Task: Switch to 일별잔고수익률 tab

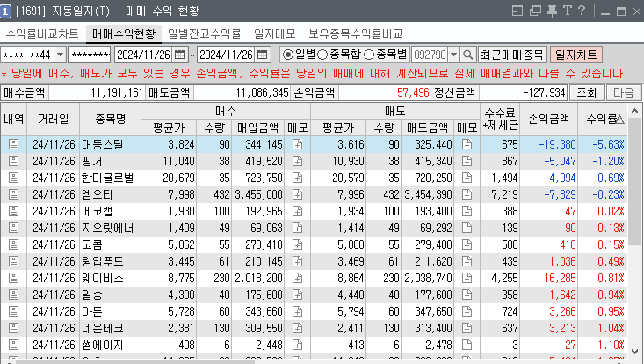Action: click(204, 33)
